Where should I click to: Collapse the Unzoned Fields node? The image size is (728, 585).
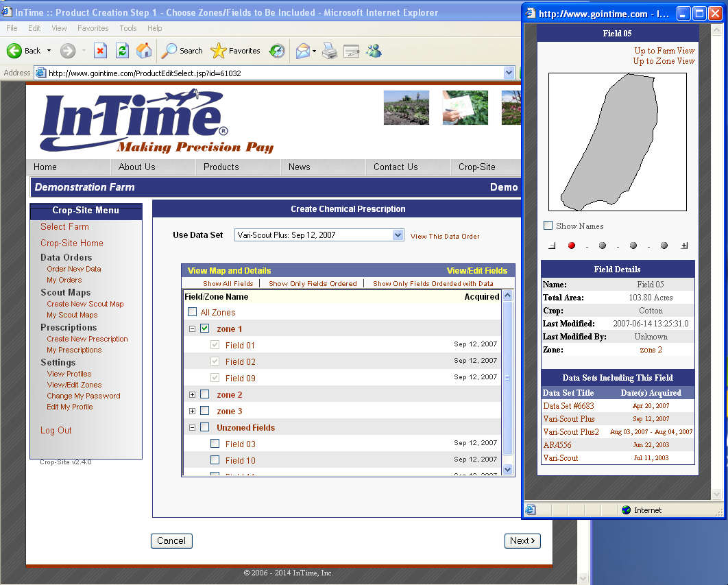pos(192,427)
